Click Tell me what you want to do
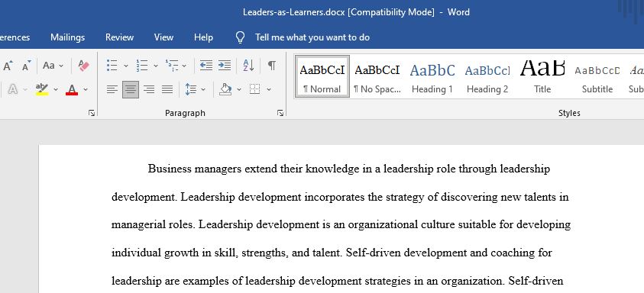 pyautogui.click(x=312, y=37)
